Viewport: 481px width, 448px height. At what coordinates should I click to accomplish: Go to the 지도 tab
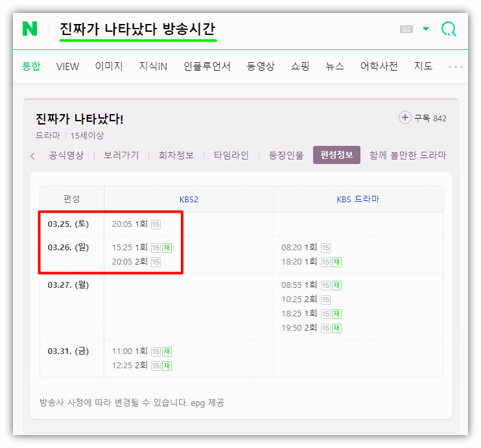(x=423, y=66)
